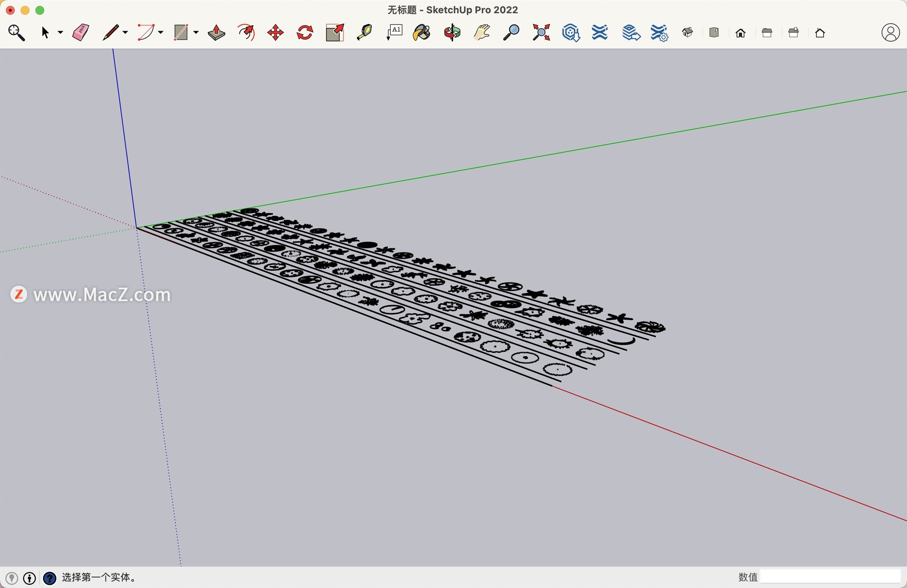
Task: Open the user account profile icon
Action: pos(890,33)
